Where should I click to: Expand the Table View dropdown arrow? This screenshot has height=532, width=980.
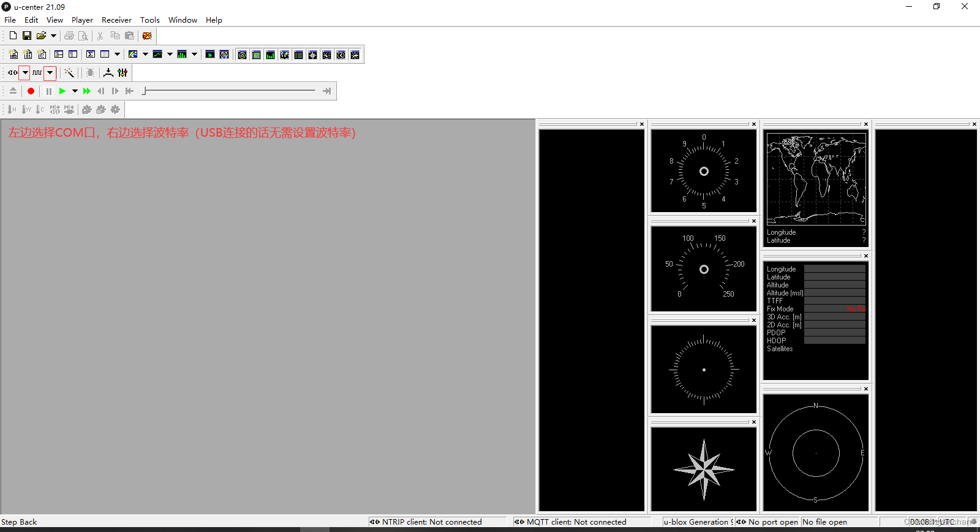pyautogui.click(x=117, y=55)
